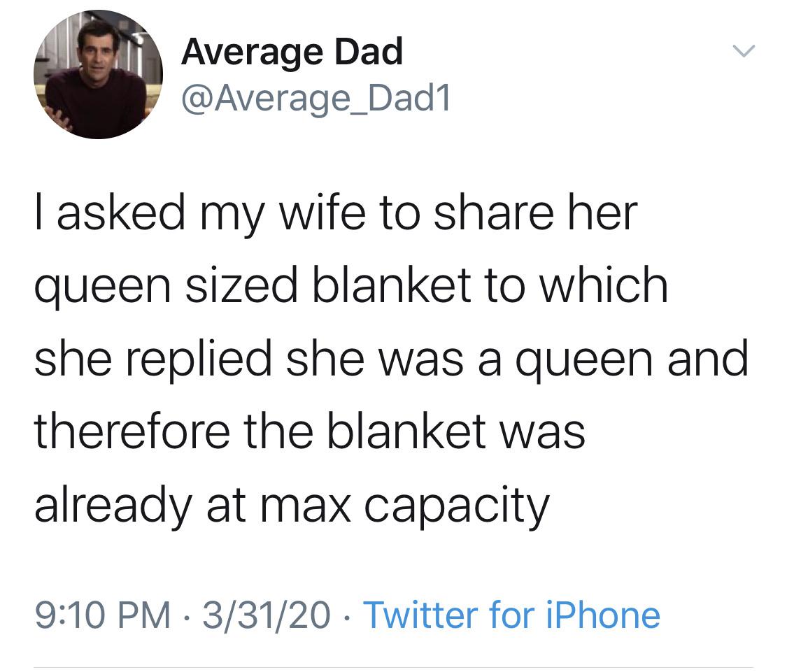Viewport: 787px width, 672px height.
Task: Open the Average Dad profile picture
Action: (98, 73)
